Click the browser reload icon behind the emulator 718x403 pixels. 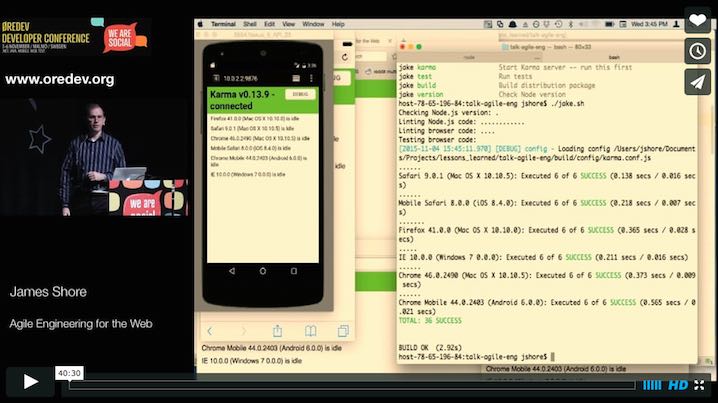tap(345, 57)
